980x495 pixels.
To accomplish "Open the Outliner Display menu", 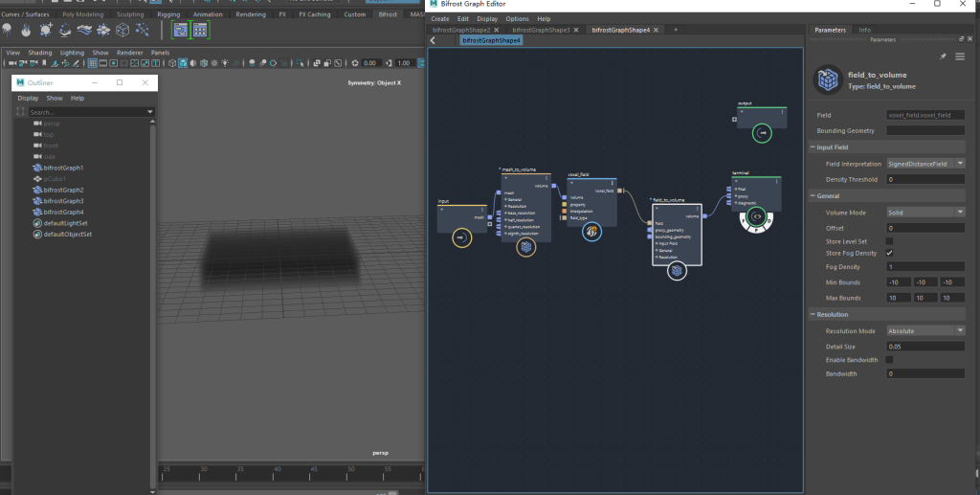I will pyautogui.click(x=28, y=98).
